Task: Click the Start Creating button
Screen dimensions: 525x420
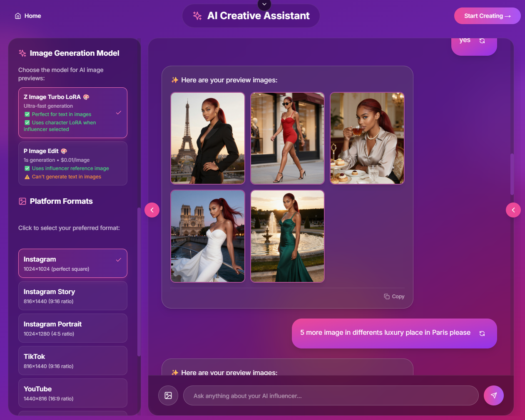Action: pos(487,15)
